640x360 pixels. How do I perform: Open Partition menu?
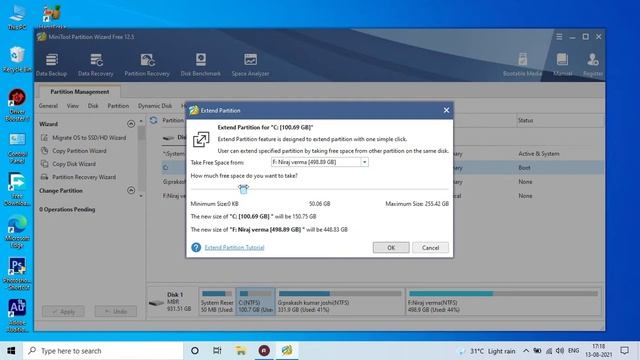click(x=118, y=106)
